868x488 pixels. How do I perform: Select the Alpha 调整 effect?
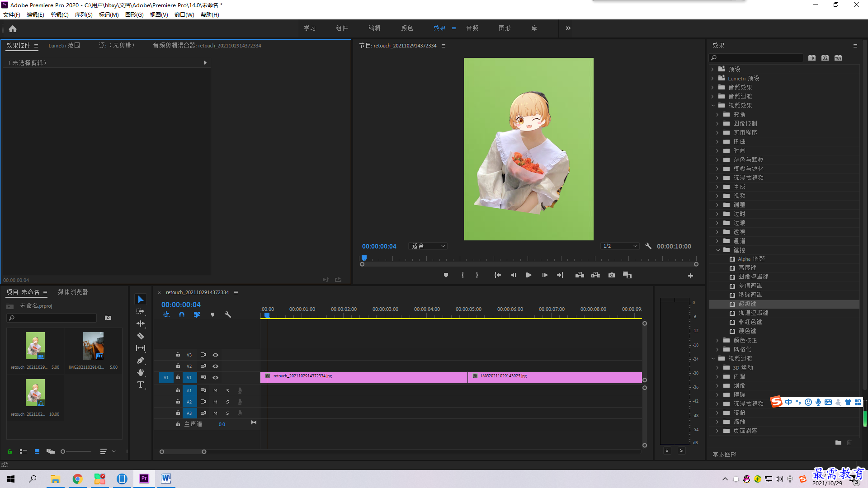[751, 259]
